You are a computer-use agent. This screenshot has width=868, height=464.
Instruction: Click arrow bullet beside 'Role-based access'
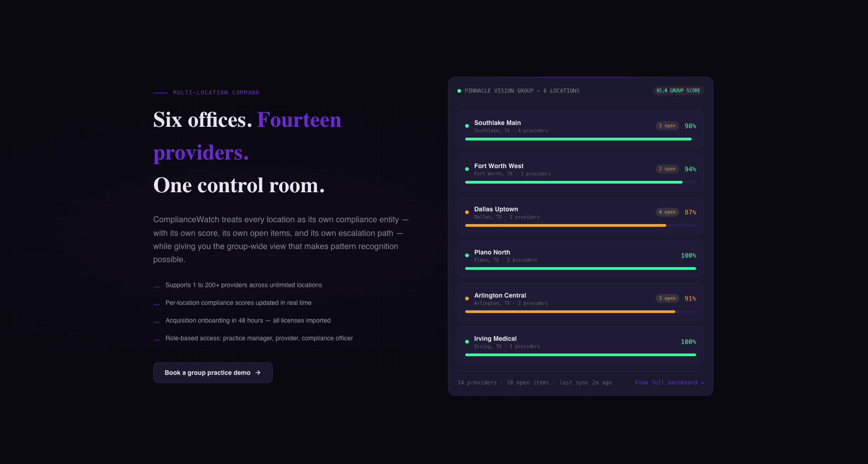[x=156, y=340]
